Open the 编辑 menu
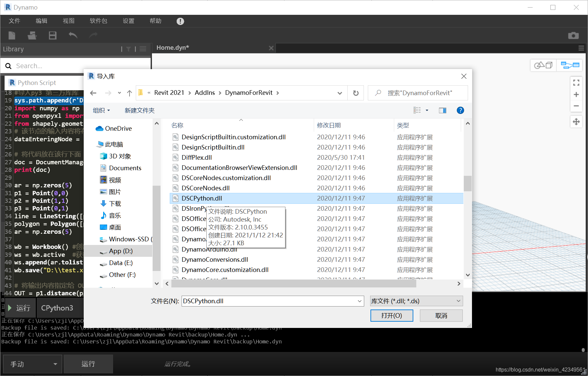This screenshot has height=376, width=588. pos(42,21)
